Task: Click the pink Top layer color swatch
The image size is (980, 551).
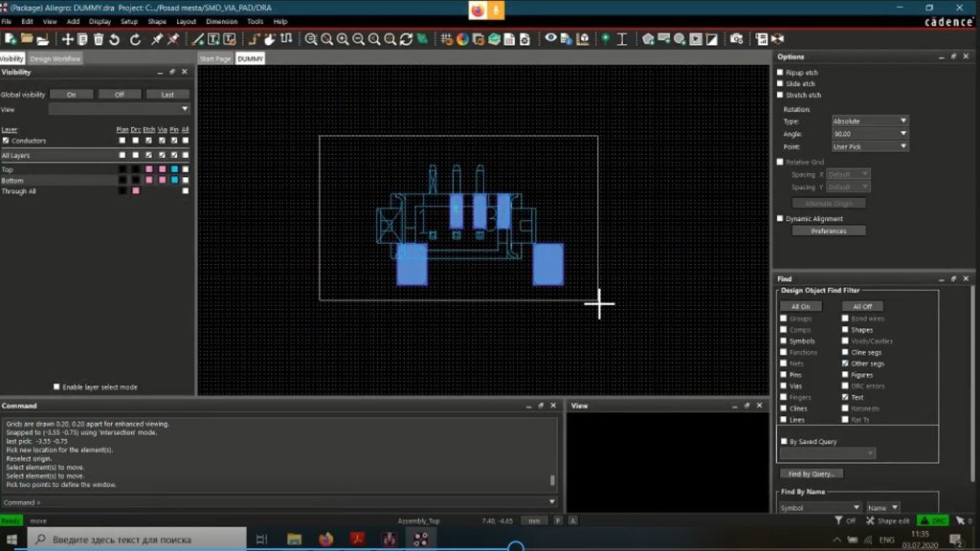Action: (148, 169)
